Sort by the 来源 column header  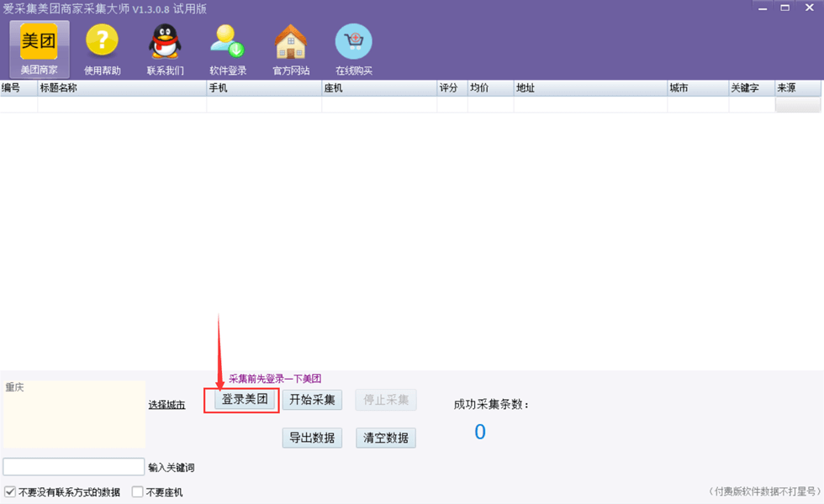[798, 88]
